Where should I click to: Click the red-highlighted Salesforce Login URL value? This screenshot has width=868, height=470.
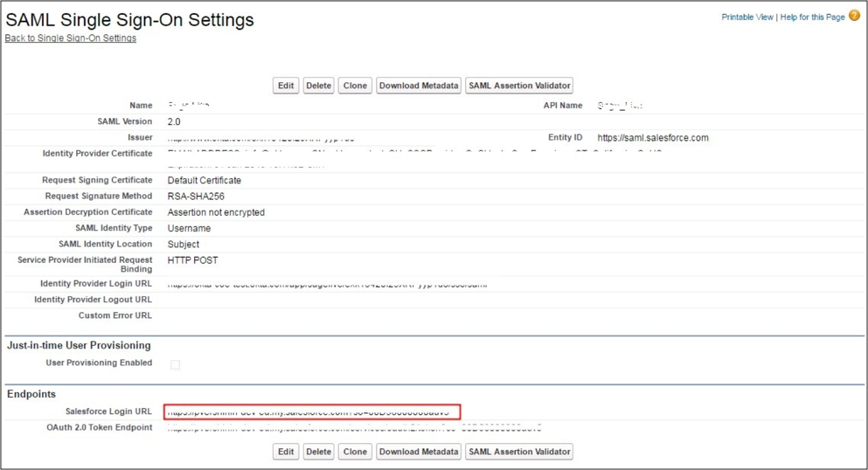point(311,411)
